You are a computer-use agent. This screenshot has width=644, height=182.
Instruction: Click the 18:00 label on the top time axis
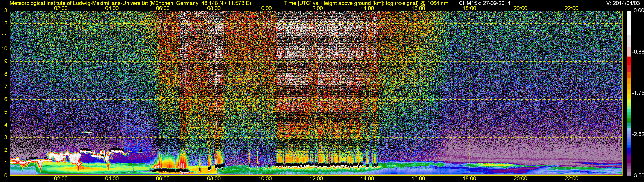(x=469, y=8)
